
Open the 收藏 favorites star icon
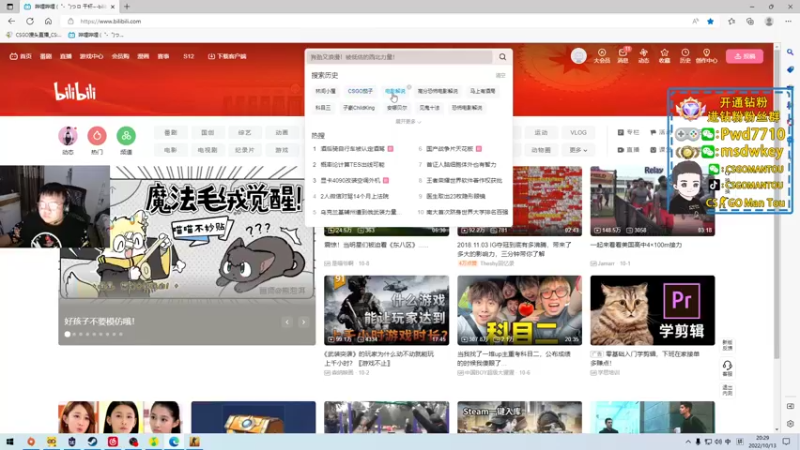pyautogui.click(x=664, y=56)
